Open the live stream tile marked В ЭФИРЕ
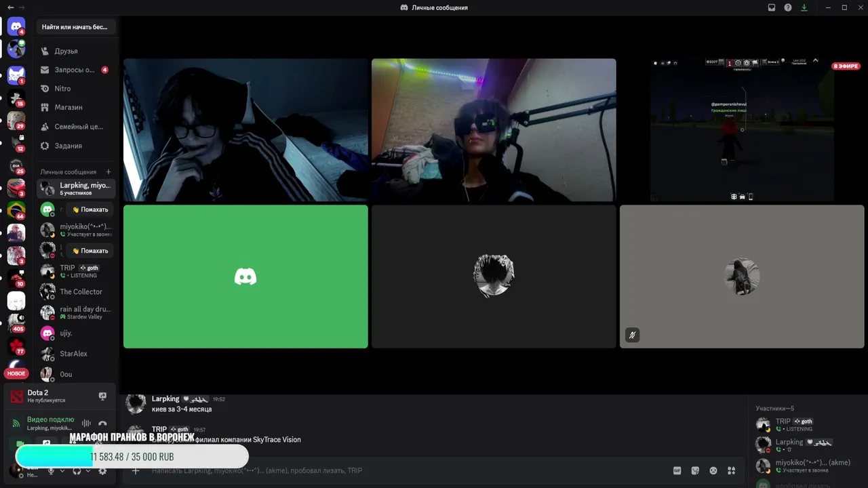 (742, 130)
